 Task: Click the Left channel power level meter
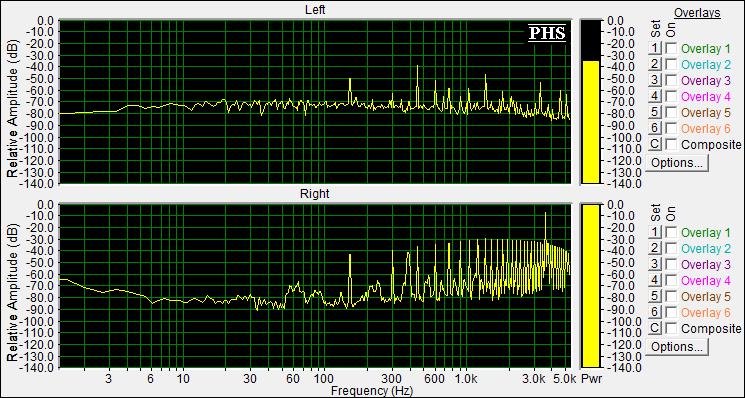tap(591, 102)
